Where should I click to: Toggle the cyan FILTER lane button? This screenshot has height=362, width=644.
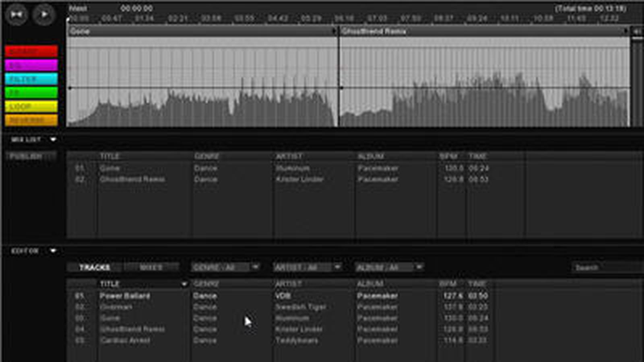(x=31, y=79)
